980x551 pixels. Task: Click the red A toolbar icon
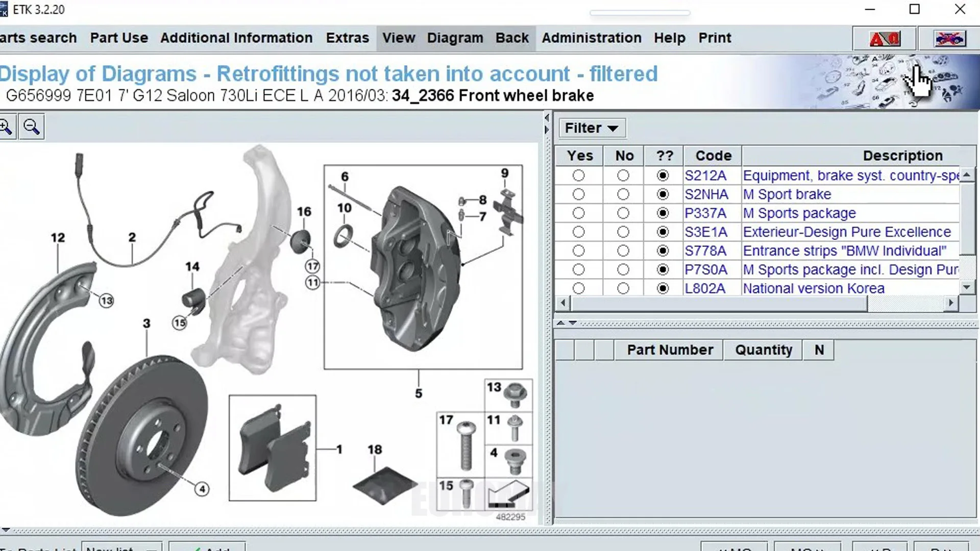pos(885,39)
